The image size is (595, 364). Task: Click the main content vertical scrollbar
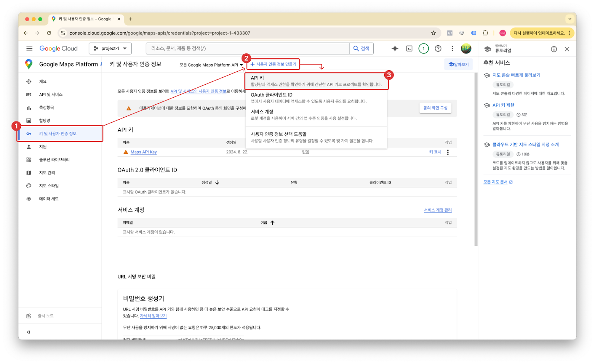[x=476, y=160]
